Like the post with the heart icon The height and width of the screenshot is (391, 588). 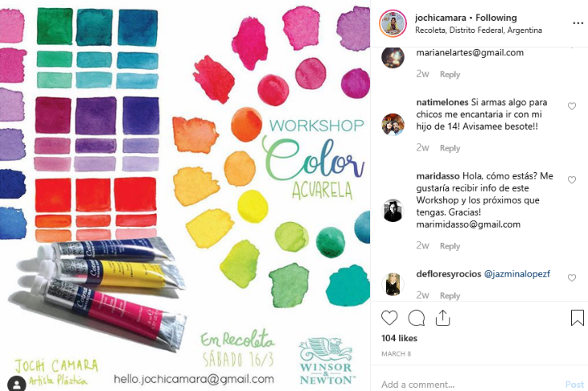point(389,318)
